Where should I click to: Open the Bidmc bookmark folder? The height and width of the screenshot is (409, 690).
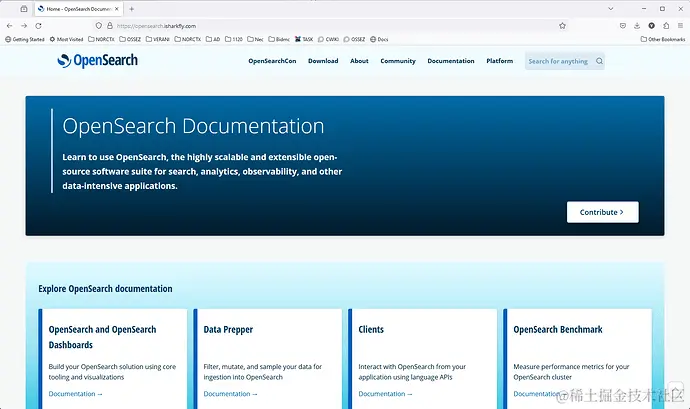(279, 39)
